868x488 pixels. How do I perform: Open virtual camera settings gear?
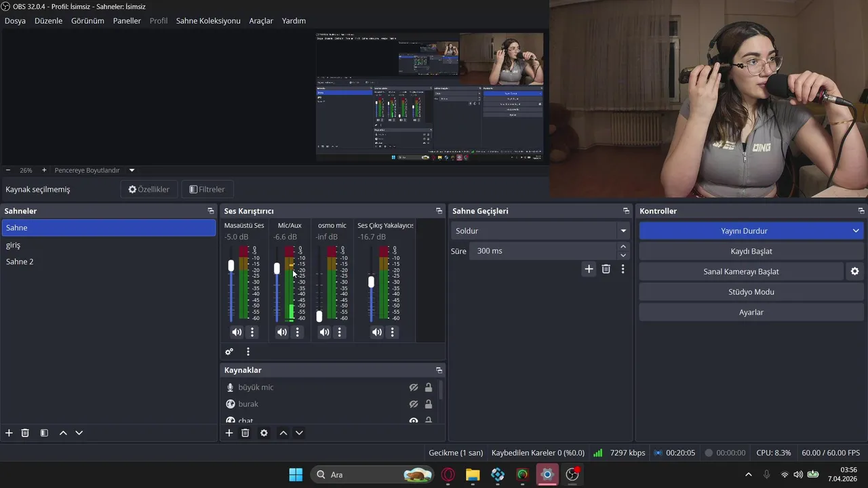click(x=854, y=272)
